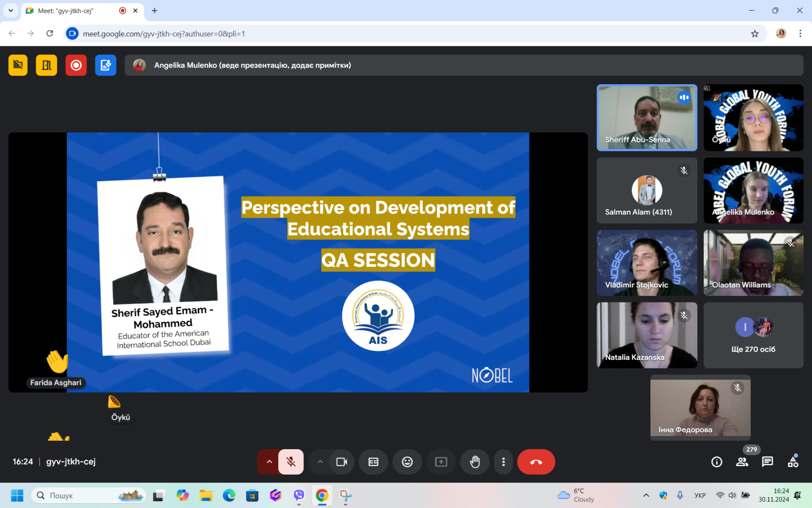Click the "Ще 270 осіб" participants tile
The height and width of the screenshot is (508, 812).
(x=753, y=335)
